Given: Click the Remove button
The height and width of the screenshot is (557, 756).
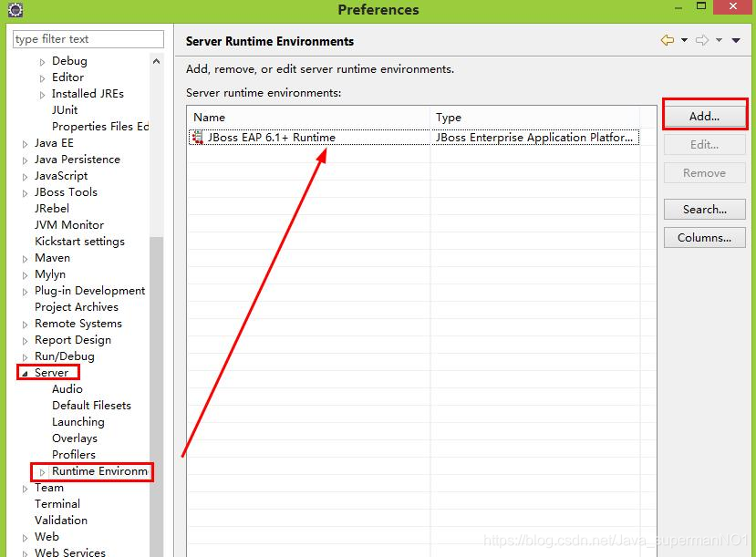Looking at the screenshot, I should pyautogui.click(x=704, y=172).
